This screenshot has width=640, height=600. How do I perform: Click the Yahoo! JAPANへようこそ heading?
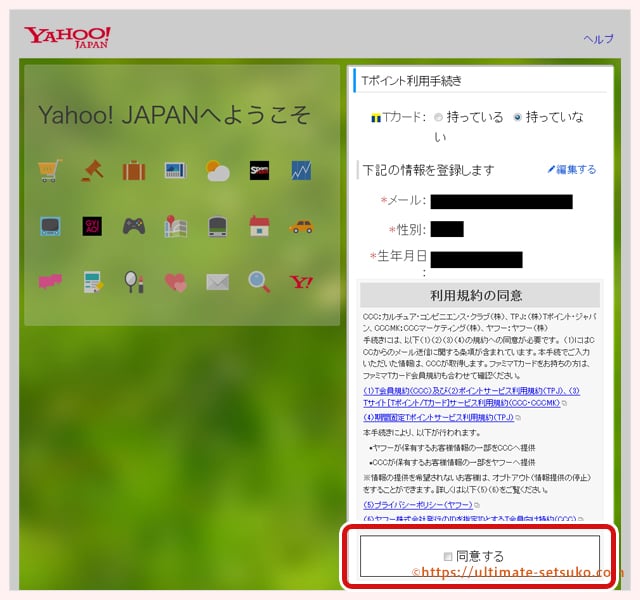[174, 115]
